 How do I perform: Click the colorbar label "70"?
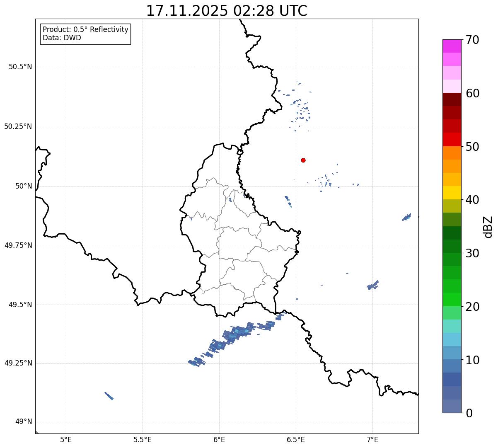click(472, 40)
